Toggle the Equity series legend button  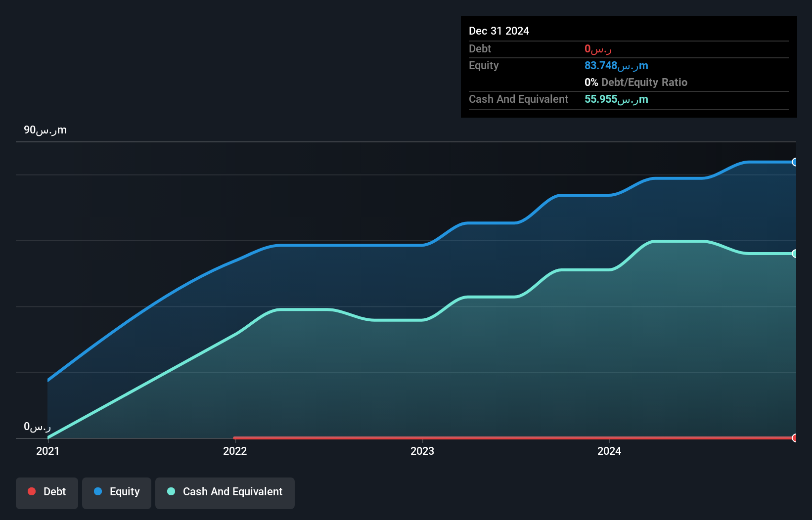[117, 493]
